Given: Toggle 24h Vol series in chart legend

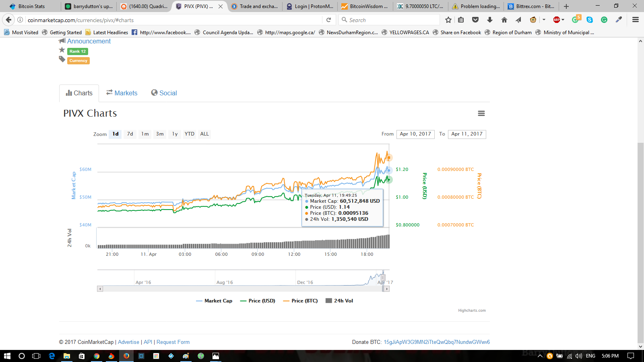Looking at the screenshot, I should click(x=339, y=301).
